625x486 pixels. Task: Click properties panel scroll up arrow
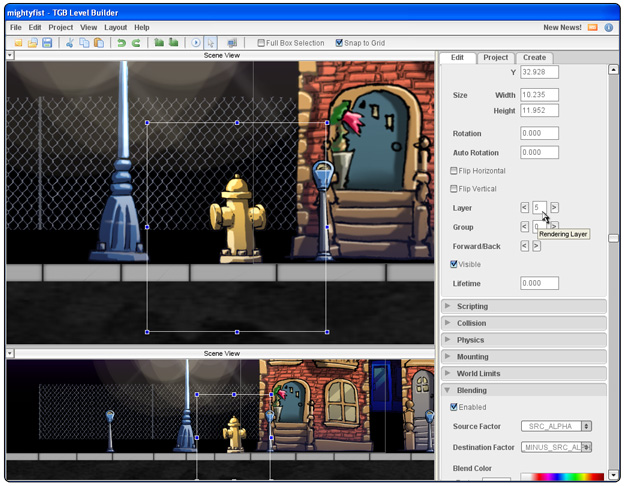[613, 70]
